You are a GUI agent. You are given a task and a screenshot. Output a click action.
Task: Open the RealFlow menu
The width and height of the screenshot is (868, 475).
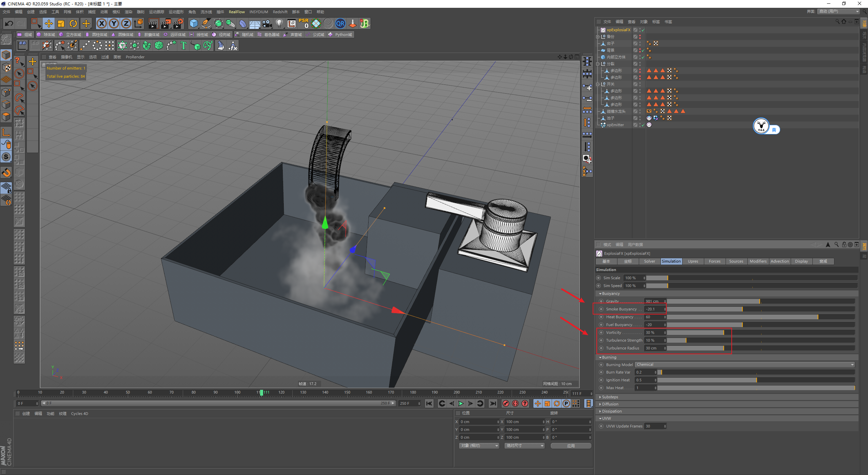tap(236, 12)
